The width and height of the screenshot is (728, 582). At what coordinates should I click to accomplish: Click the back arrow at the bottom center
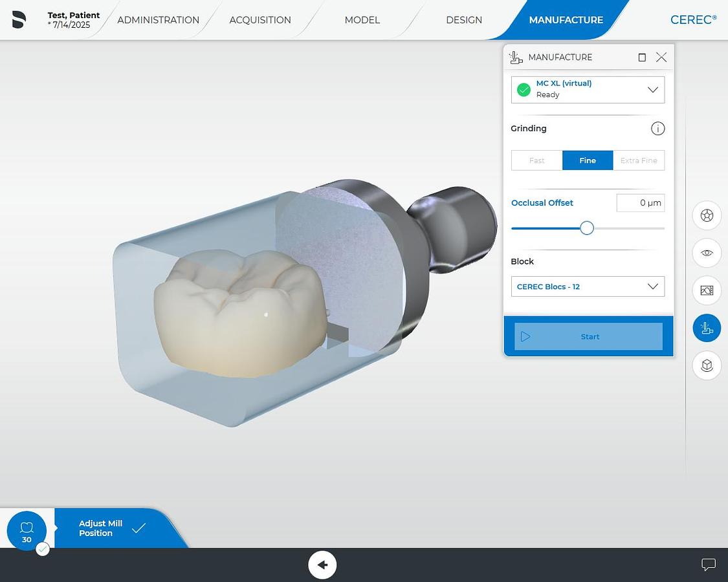322,565
